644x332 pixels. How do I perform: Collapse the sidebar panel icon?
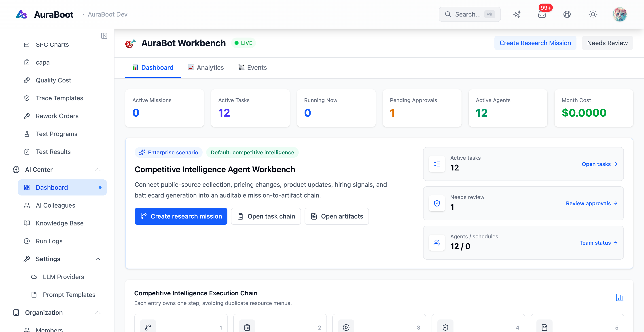104,36
